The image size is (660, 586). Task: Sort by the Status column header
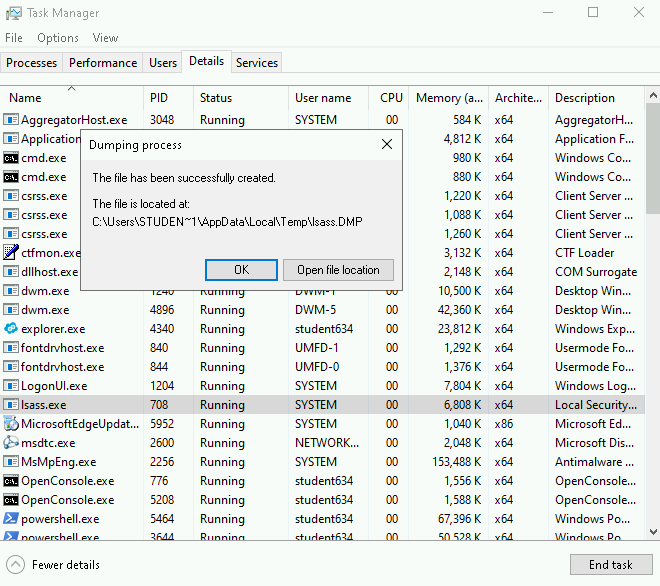click(241, 98)
